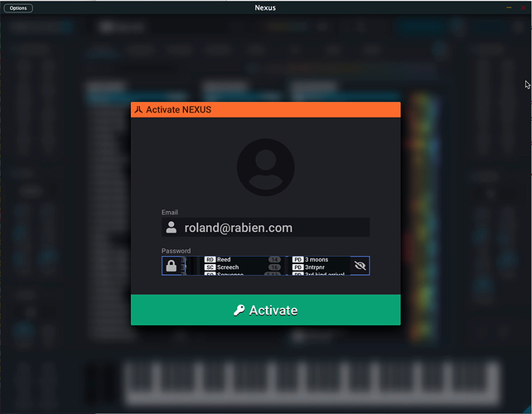
Task: Click the PD tag next to 3ntrpnr
Action: pyautogui.click(x=297, y=267)
